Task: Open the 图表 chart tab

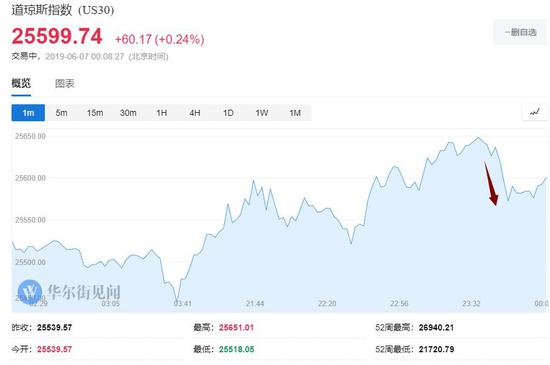Action: [65, 83]
